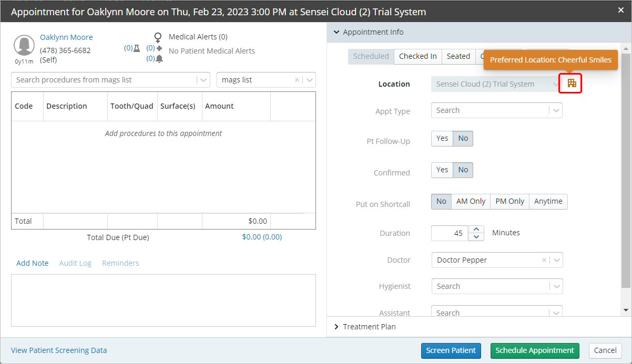632x364 pixels.
Task: Open View Patient Screening Data link
Action: tap(59, 350)
